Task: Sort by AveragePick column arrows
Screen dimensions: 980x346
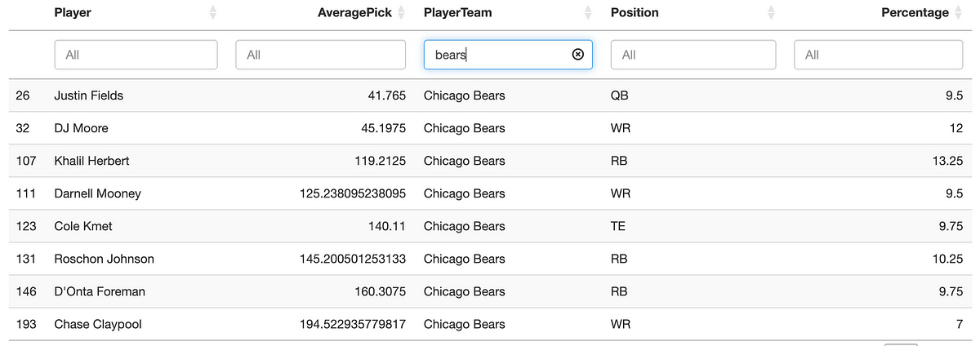Action: click(401, 13)
